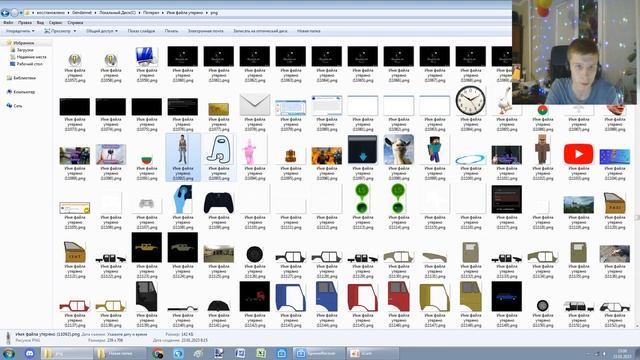Switch to Новая папка taskbar window
640x360 pixels.
coord(120,353)
